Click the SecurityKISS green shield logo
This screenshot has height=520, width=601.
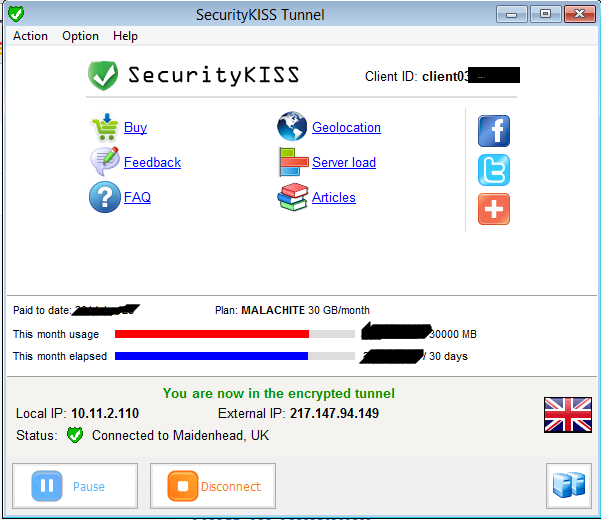coord(103,75)
